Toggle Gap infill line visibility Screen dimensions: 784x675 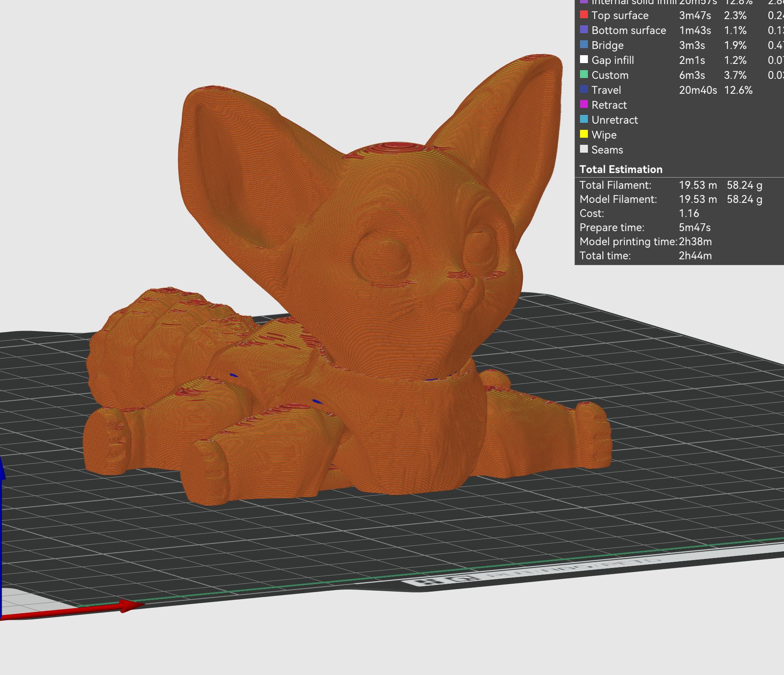(613, 60)
